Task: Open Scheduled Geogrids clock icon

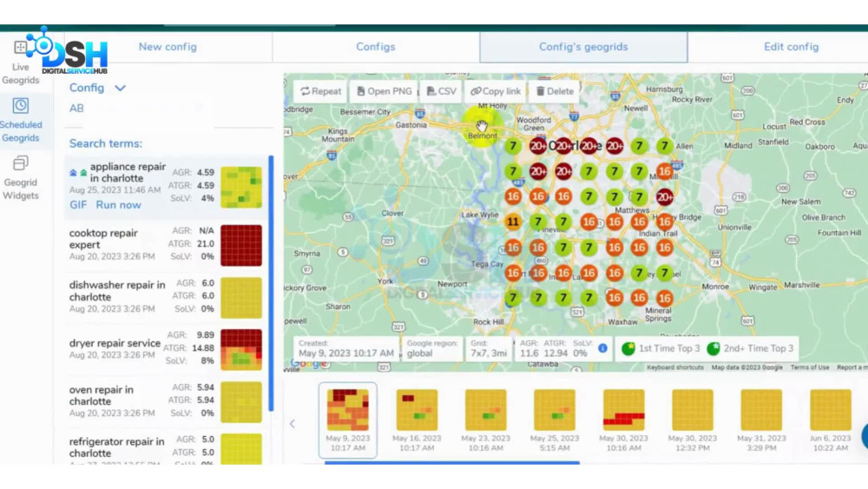Action: tap(21, 105)
